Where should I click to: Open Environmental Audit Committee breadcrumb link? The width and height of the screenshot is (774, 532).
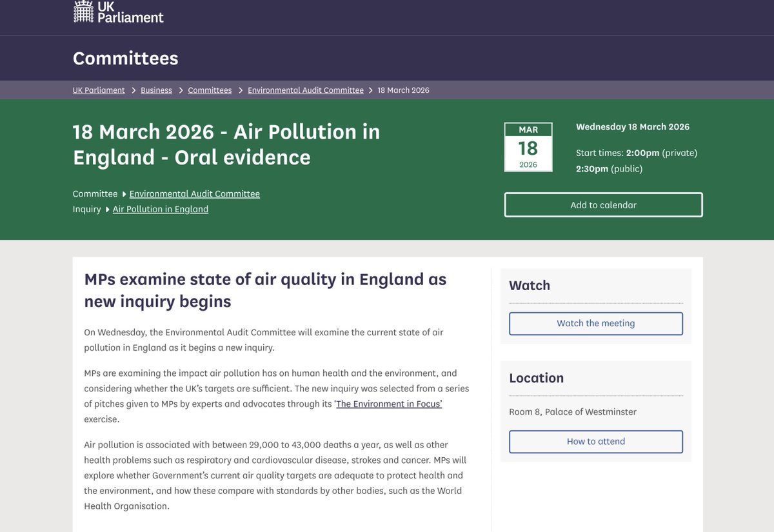click(x=305, y=90)
